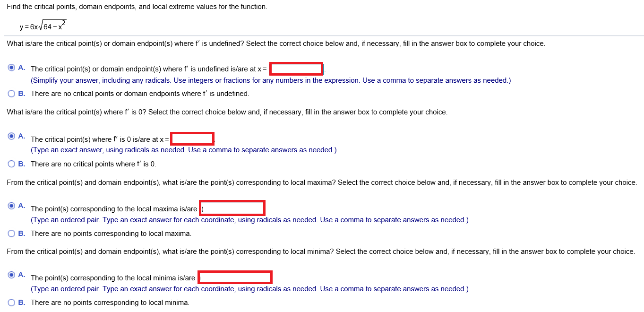Select choice A for local maxima question
Screen dimensions: 644x312
pyautogui.click(x=11, y=204)
